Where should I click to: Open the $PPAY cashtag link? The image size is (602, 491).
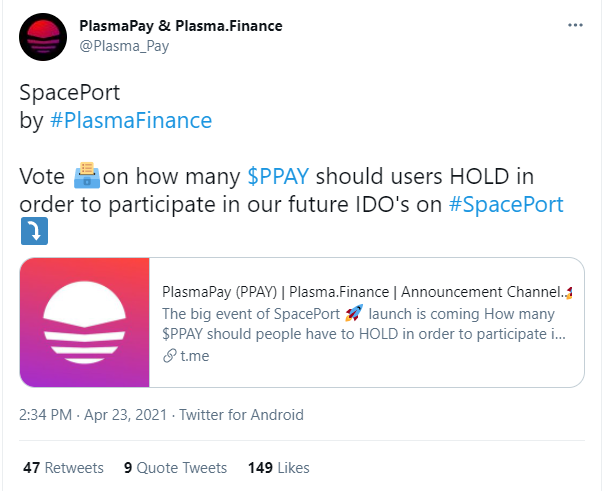click(x=278, y=176)
